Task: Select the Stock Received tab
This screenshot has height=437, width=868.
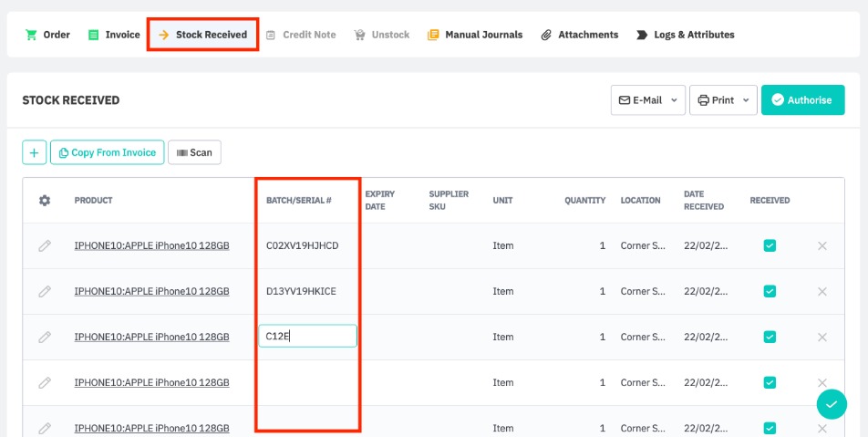Action: [x=202, y=35]
